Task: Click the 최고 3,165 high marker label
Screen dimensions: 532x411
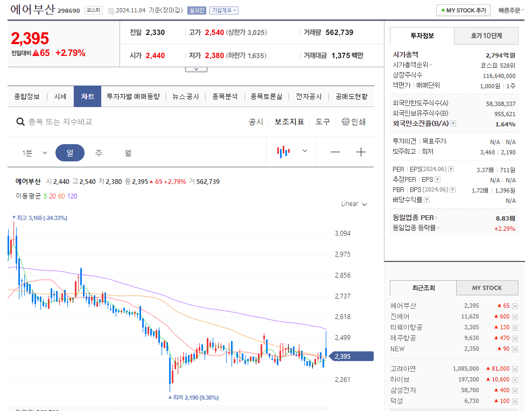Action: tap(40, 218)
